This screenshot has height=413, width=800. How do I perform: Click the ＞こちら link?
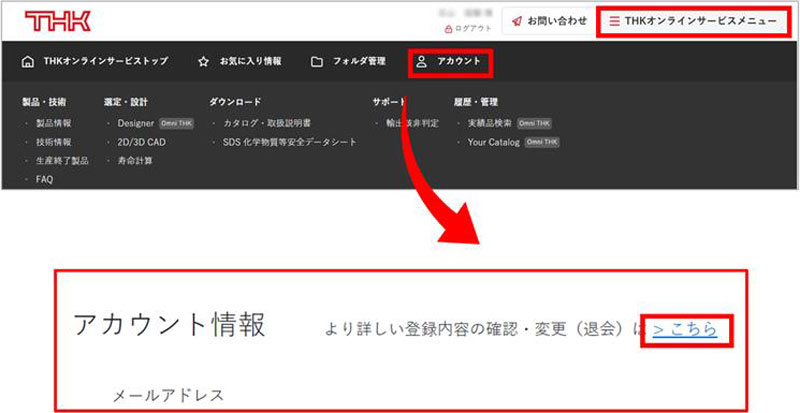click(x=685, y=329)
